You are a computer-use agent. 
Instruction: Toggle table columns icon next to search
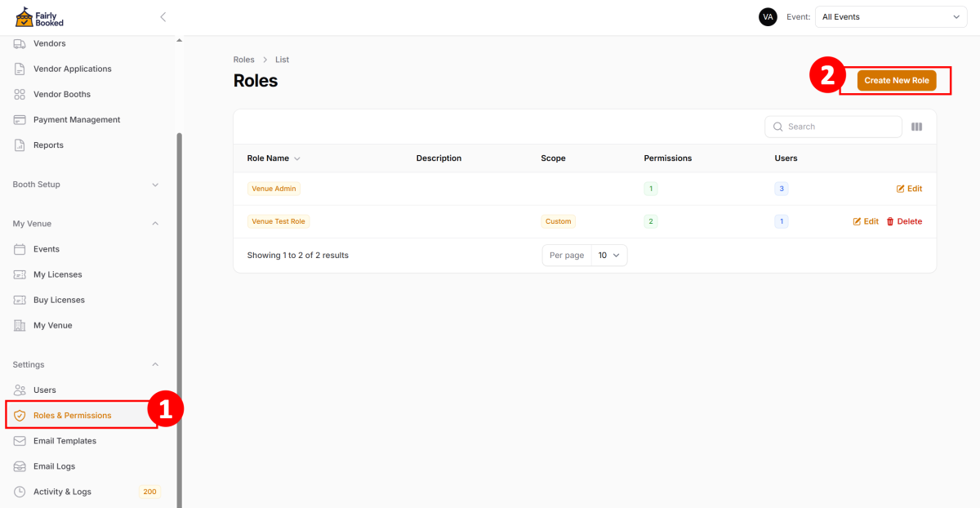point(916,127)
